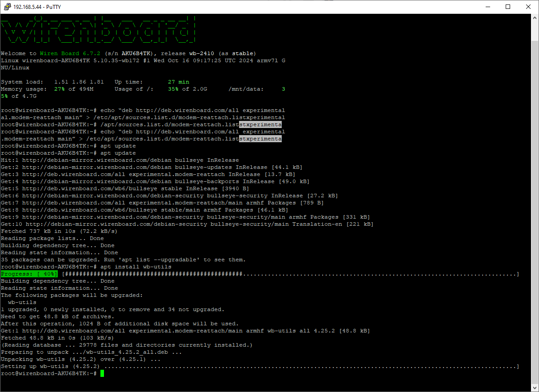539x392 pixels.
Task: Click the green 'Progress: [ 40%]' indicator
Action: coord(29,274)
